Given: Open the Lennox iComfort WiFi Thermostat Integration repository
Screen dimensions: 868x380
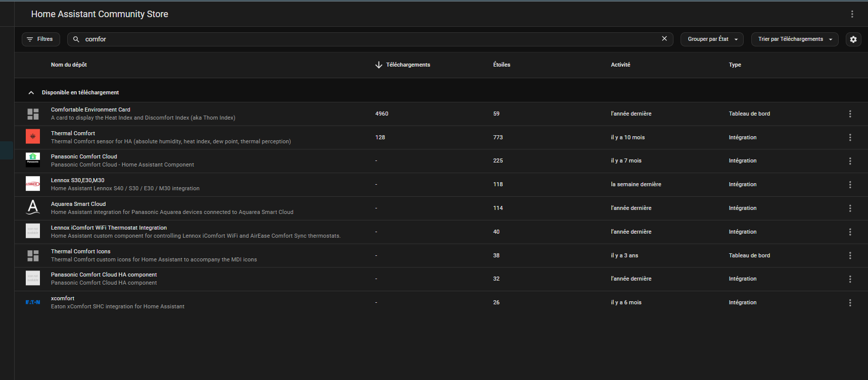Looking at the screenshot, I should coord(109,228).
